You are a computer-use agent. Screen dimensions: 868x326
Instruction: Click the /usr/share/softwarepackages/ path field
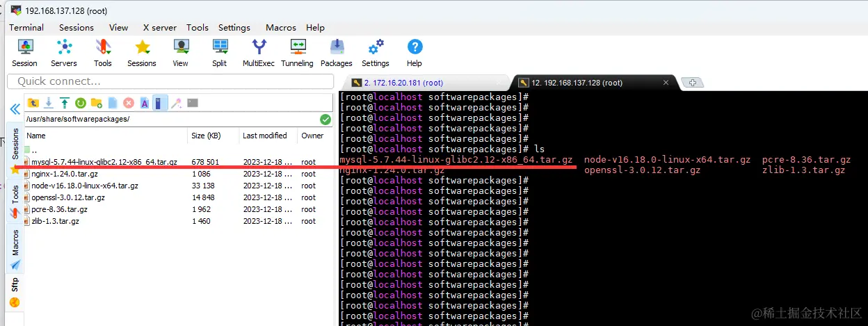coord(171,120)
